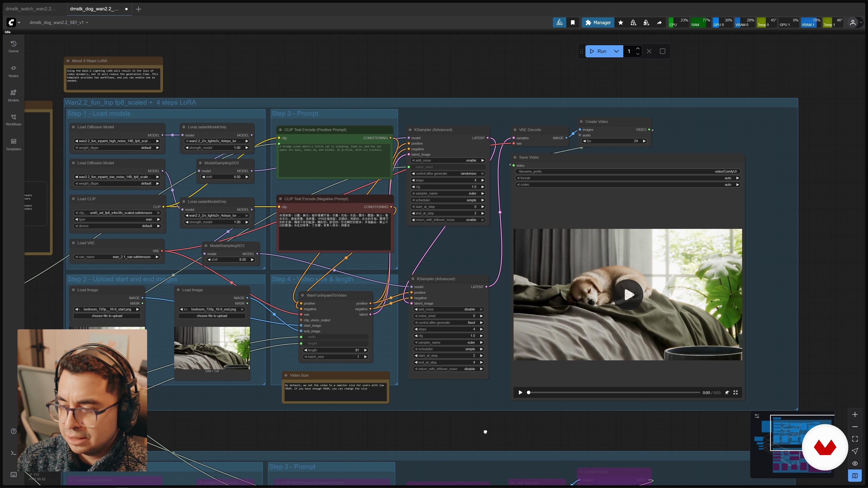Open the format auto dropdown in Save Video
The image size is (868, 488).
(x=628, y=178)
